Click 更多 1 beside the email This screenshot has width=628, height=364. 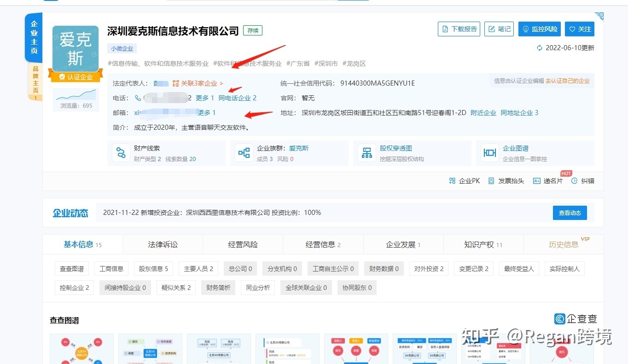click(207, 113)
